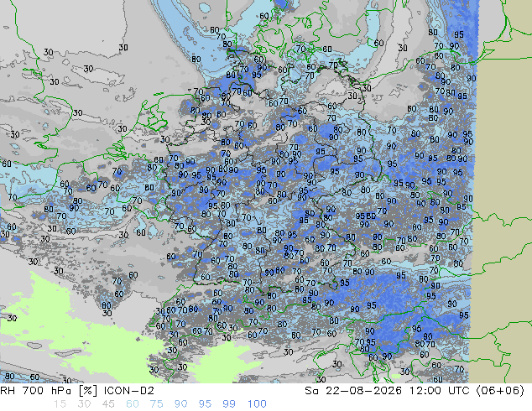
Task: Click the legend value 45
Action: coord(108,404)
